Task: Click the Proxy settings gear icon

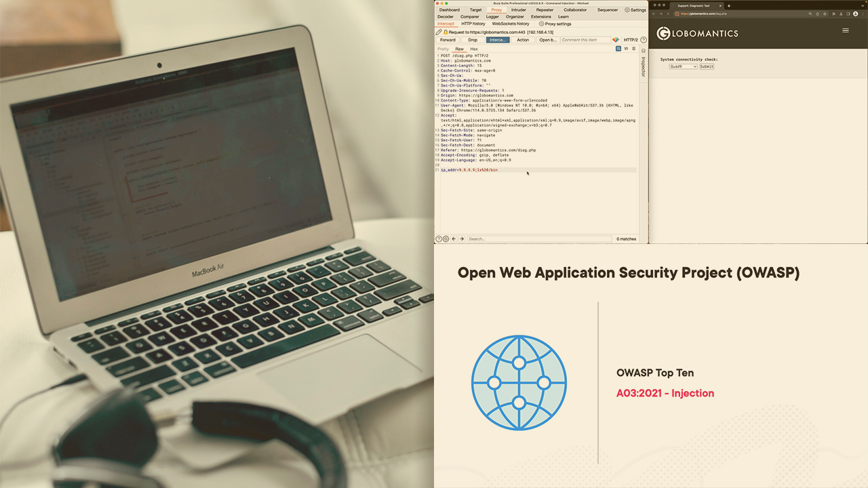Action: 542,24
